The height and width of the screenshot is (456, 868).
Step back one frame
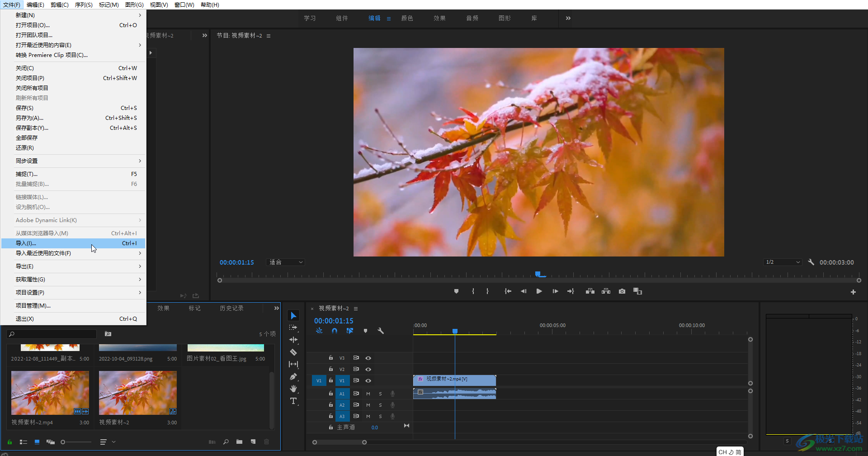pos(524,291)
